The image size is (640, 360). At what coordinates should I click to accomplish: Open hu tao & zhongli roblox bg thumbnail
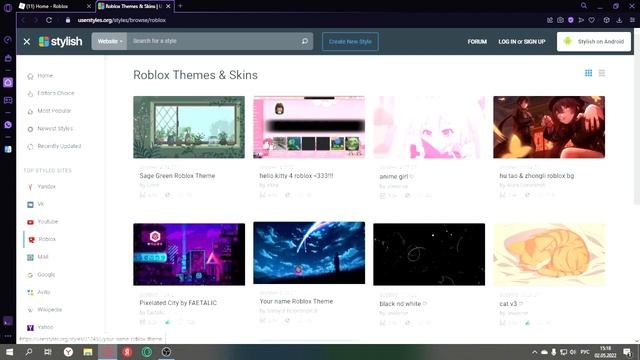(x=549, y=127)
